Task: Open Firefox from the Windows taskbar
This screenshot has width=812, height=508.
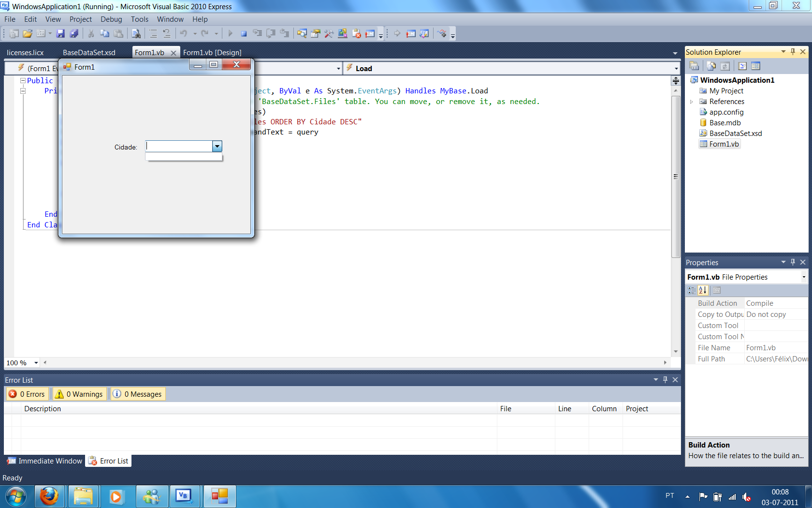Action: coord(49,496)
